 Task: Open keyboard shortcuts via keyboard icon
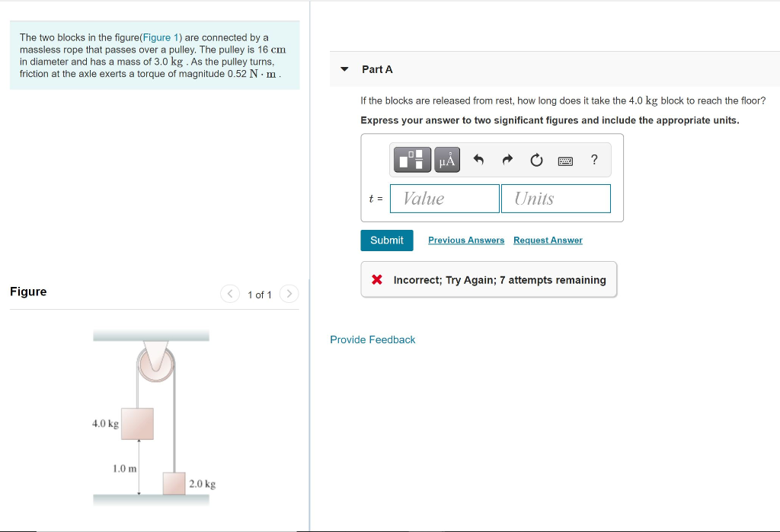pos(564,160)
